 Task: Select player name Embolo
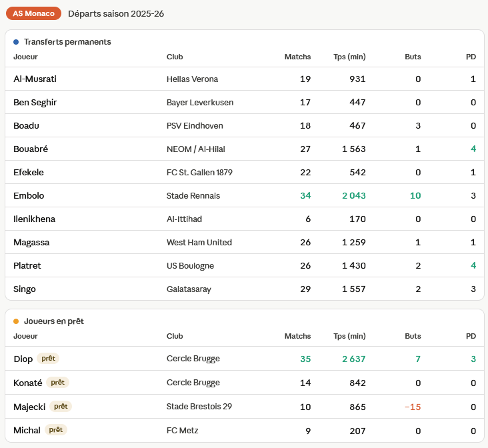click(x=29, y=195)
